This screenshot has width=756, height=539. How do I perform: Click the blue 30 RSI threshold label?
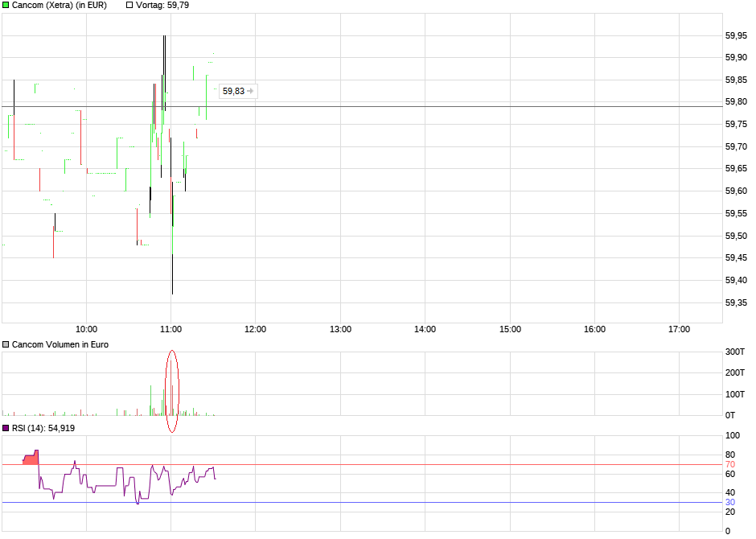click(730, 502)
